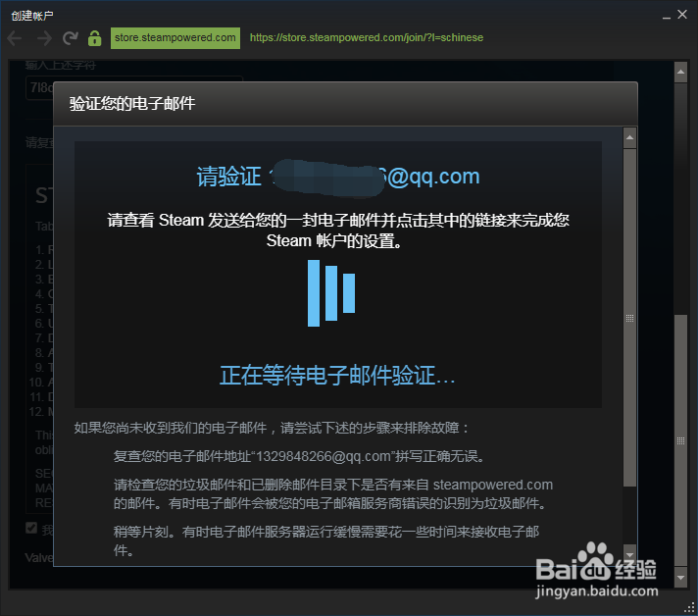Screen dimensions: 698x616
Task: Click the 如果您尚未收到我们的电子邮件 line
Action: pyautogui.click(x=272, y=428)
